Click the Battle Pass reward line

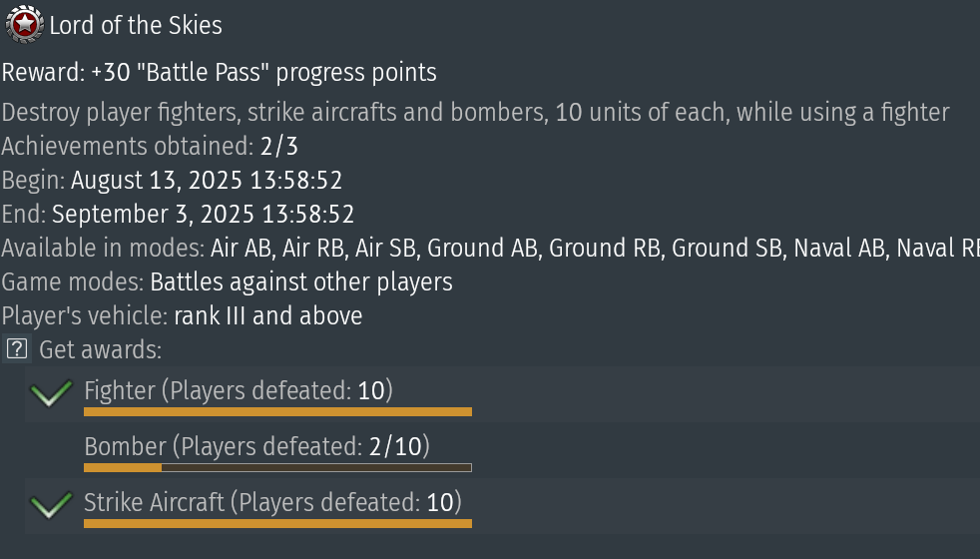coord(219,73)
